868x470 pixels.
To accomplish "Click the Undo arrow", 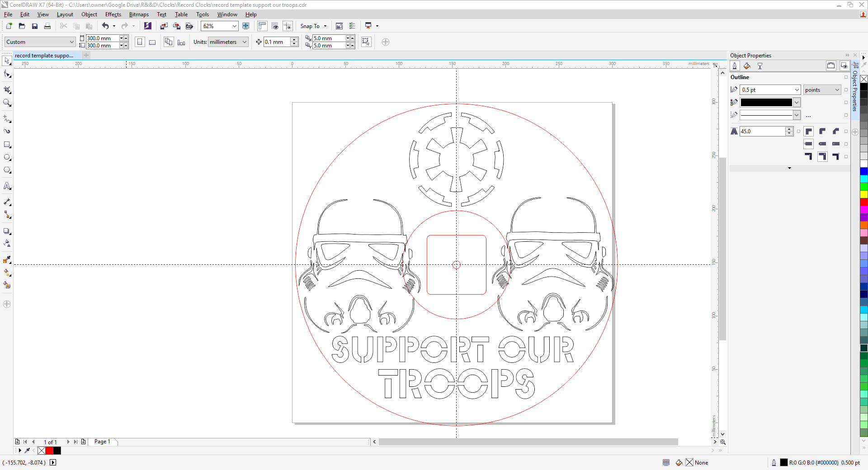I will coord(105,26).
